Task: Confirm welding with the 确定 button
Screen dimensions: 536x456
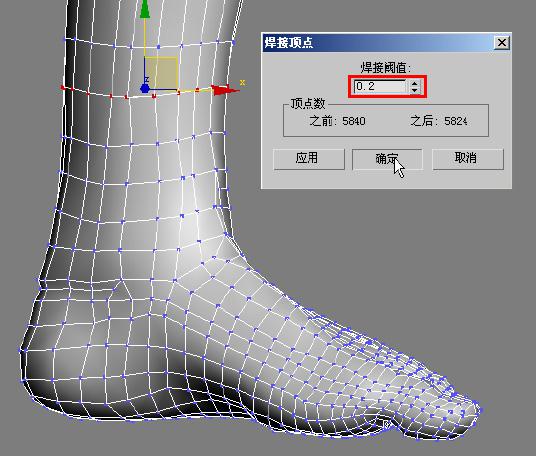Action: click(x=387, y=159)
